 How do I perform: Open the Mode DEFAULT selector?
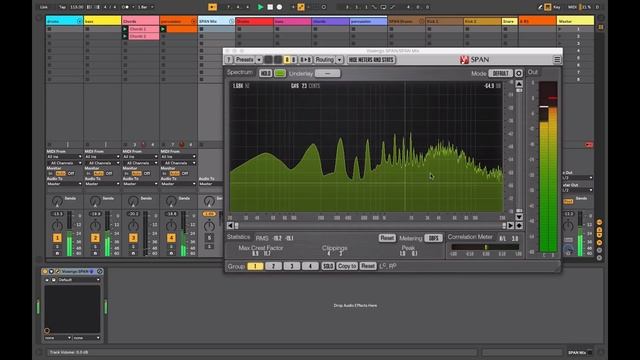click(x=500, y=73)
